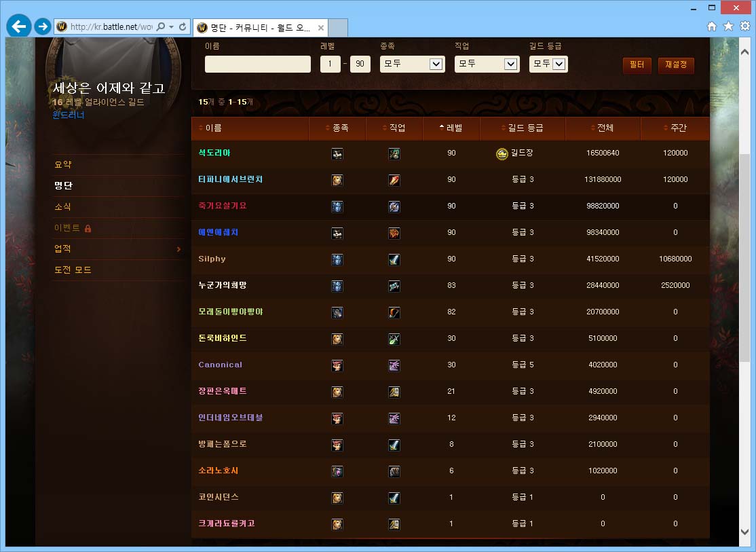756x552 pixels.
Task: Sort roster by 전체 column header
Action: (602, 128)
